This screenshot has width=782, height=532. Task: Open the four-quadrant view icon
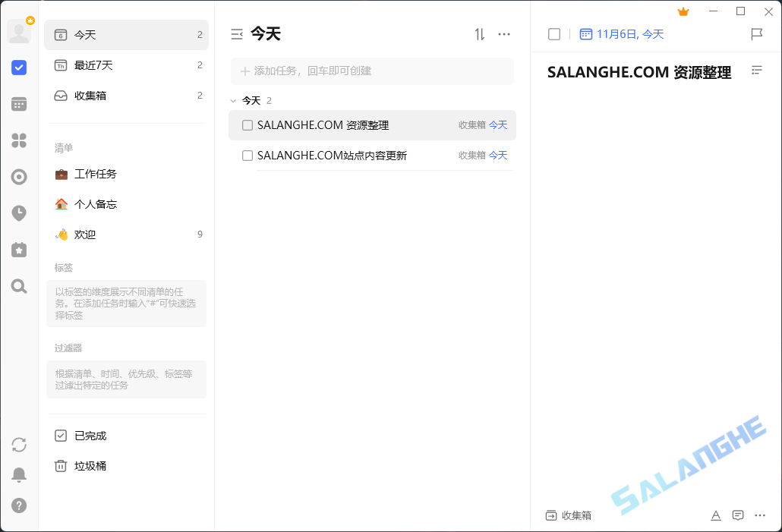point(19,140)
